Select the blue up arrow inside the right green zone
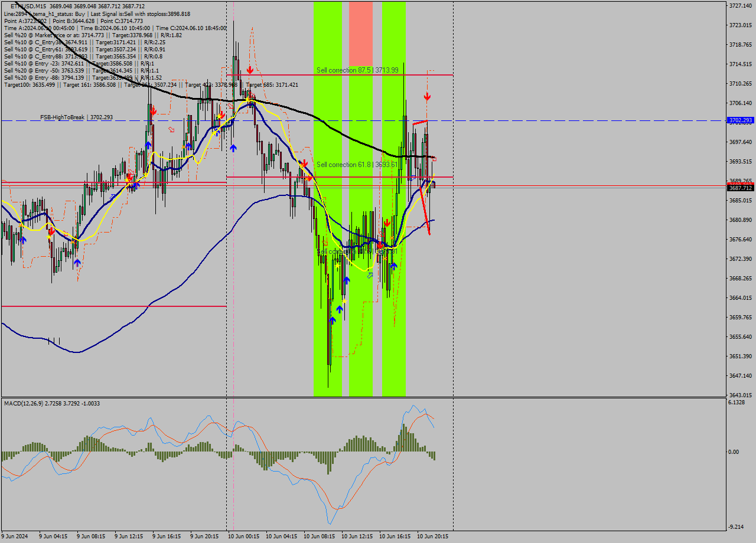Screen dimensions: 756x543 pos(394,266)
